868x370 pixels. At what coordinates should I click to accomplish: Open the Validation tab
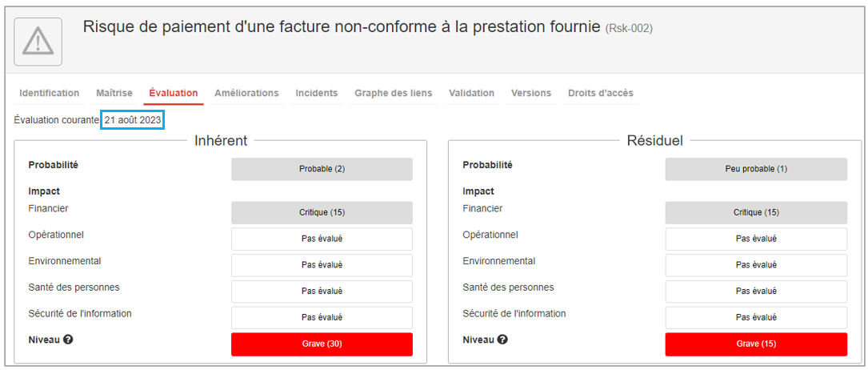[471, 93]
